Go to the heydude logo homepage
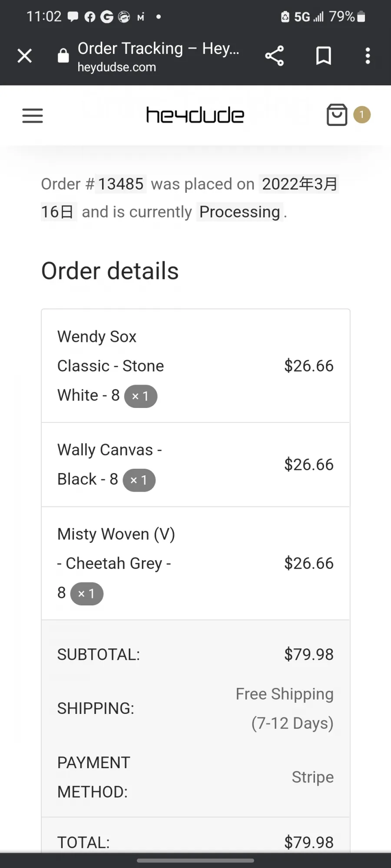The width and height of the screenshot is (391, 868). (195, 115)
